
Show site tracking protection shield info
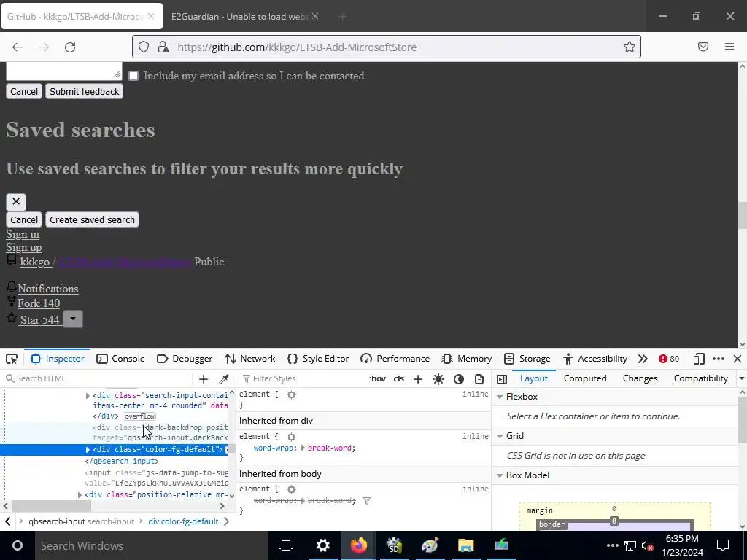[x=144, y=47]
